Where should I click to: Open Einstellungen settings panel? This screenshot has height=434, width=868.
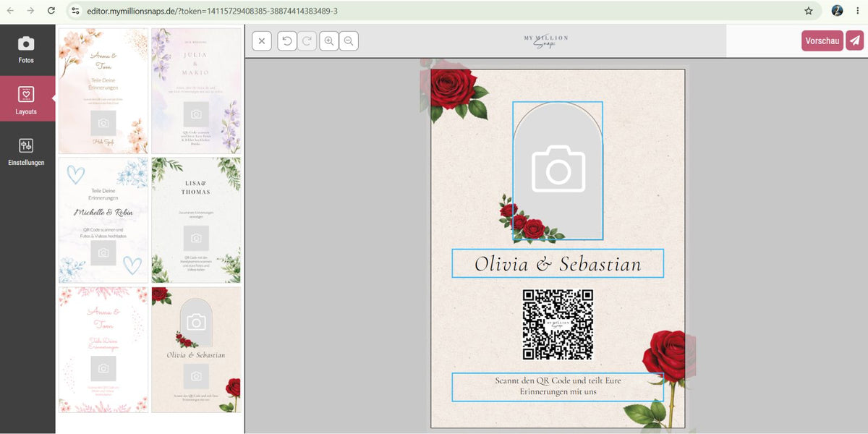coord(27,152)
